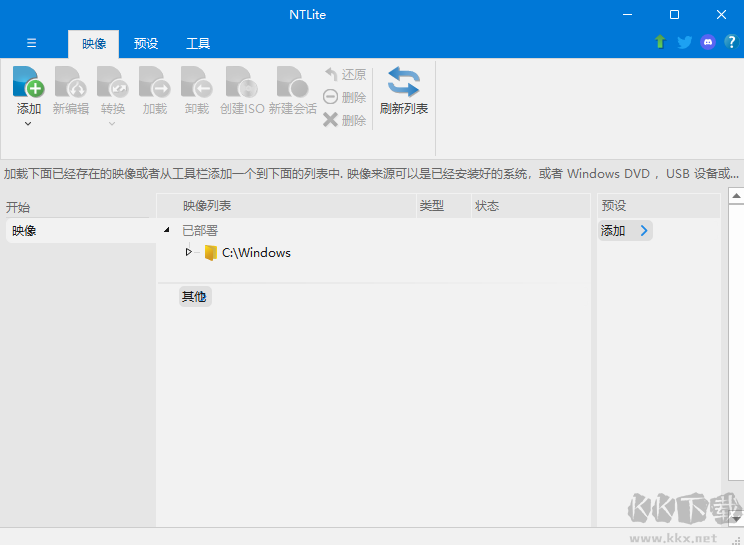Switch to the 工具 tab
Viewport: 744px width, 545px height.
click(198, 44)
